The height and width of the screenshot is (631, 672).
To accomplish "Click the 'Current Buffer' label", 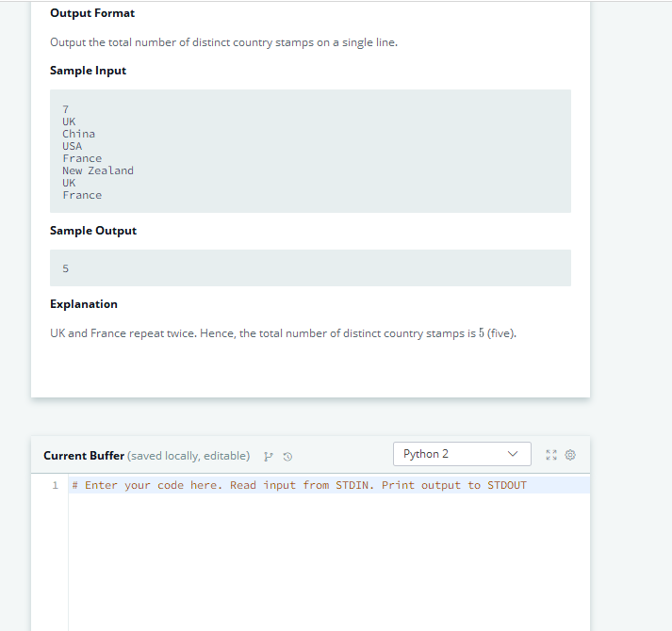I will [x=84, y=456].
